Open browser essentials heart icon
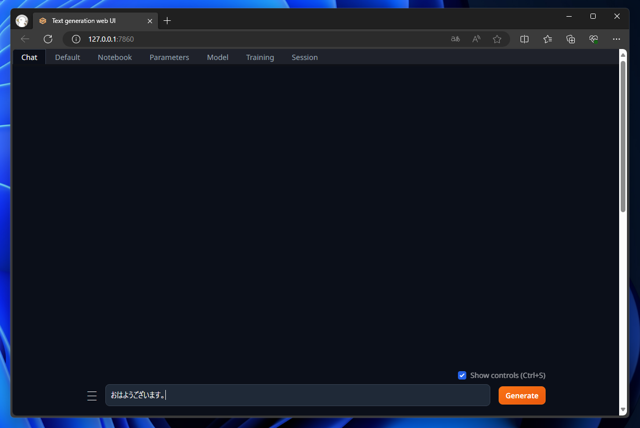The height and width of the screenshot is (428, 640). (x=593, y=39)
